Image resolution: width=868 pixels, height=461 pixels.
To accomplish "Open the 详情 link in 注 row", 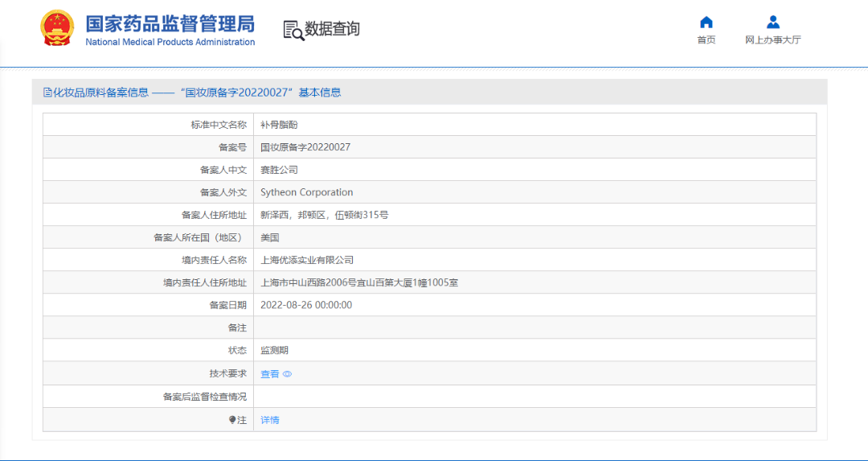I will coord(270,420).
